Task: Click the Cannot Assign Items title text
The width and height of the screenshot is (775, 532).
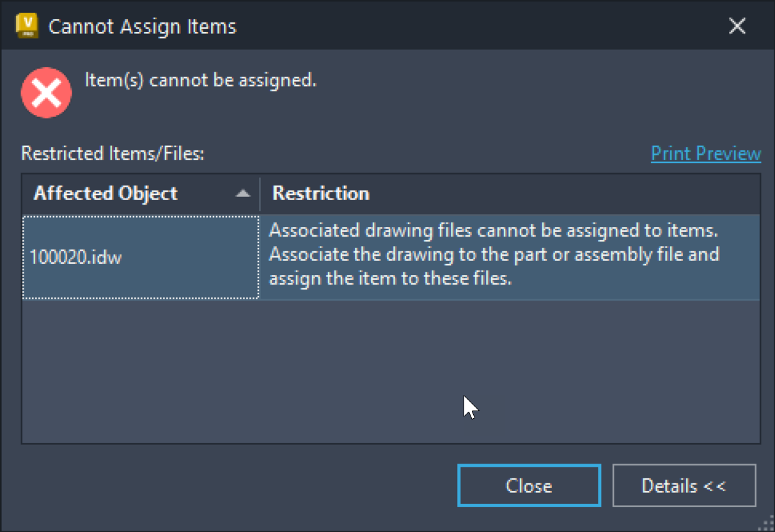Action: (x=143, y=27)
